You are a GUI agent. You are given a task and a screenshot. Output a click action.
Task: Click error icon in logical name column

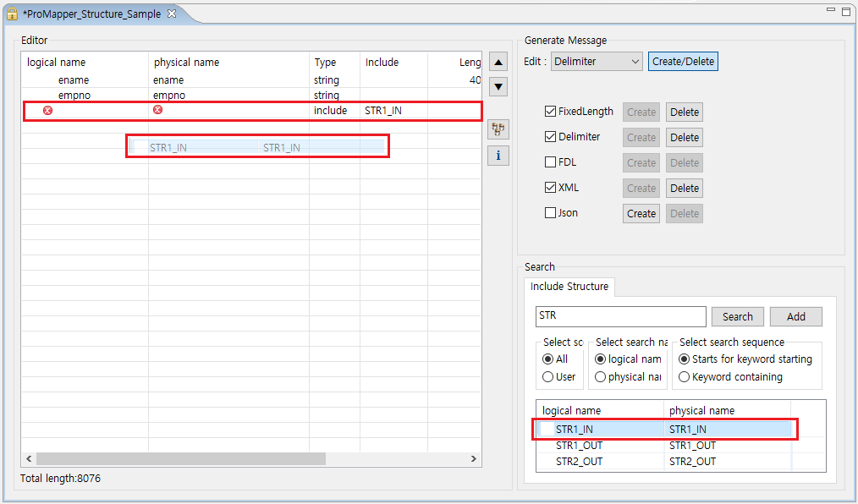tap(47, 111)
